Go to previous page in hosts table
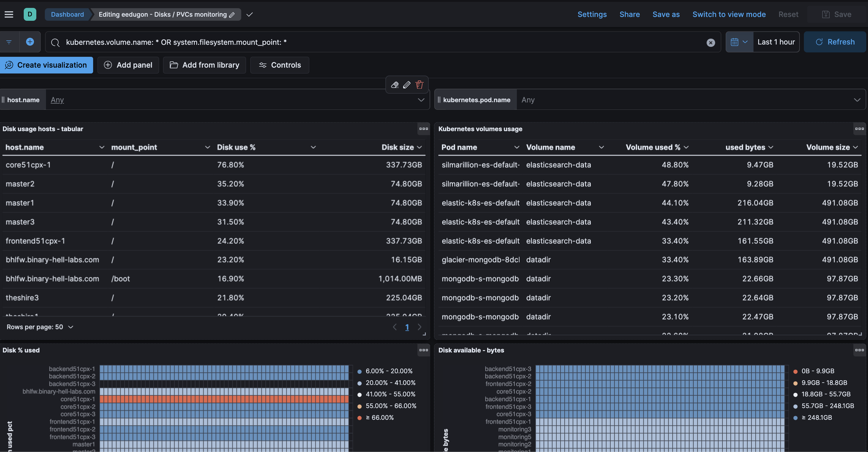868x452 pixels. (394, 327)
